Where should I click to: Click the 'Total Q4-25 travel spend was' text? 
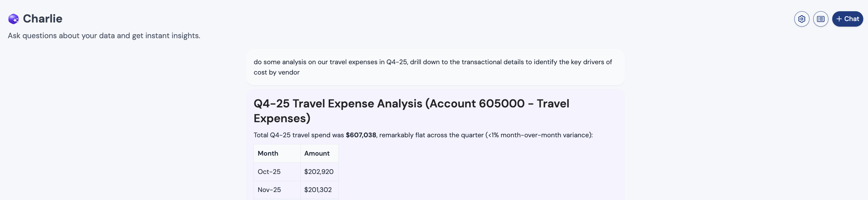pyautogui.click(x=299, y=135)
